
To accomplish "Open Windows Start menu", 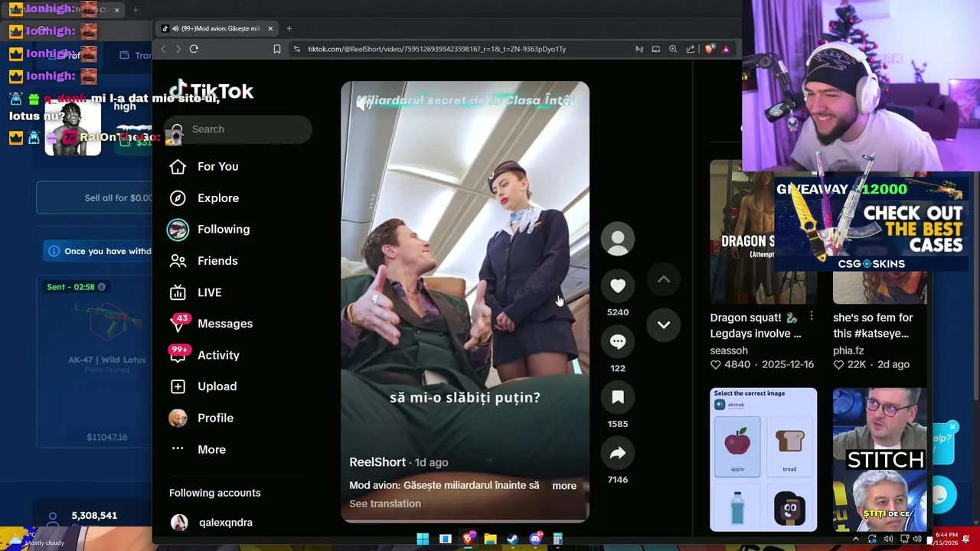I will click(x=423, y=539).
